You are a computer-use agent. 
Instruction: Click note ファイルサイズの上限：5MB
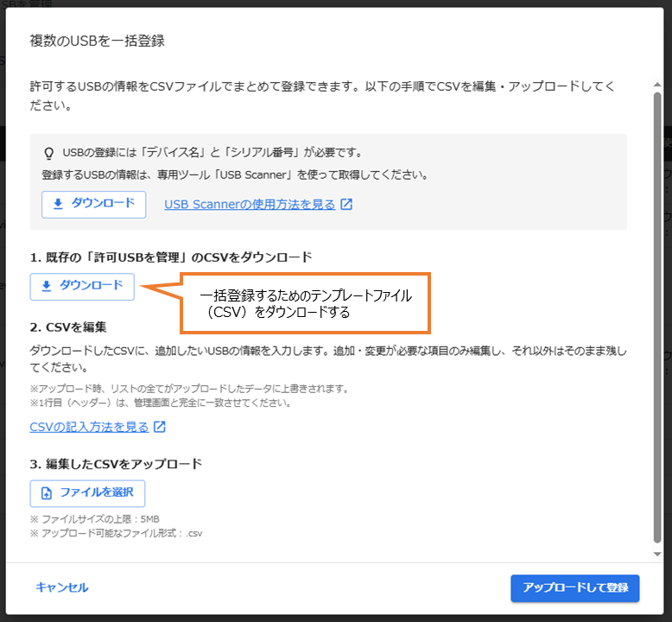[x=95, y=519]
